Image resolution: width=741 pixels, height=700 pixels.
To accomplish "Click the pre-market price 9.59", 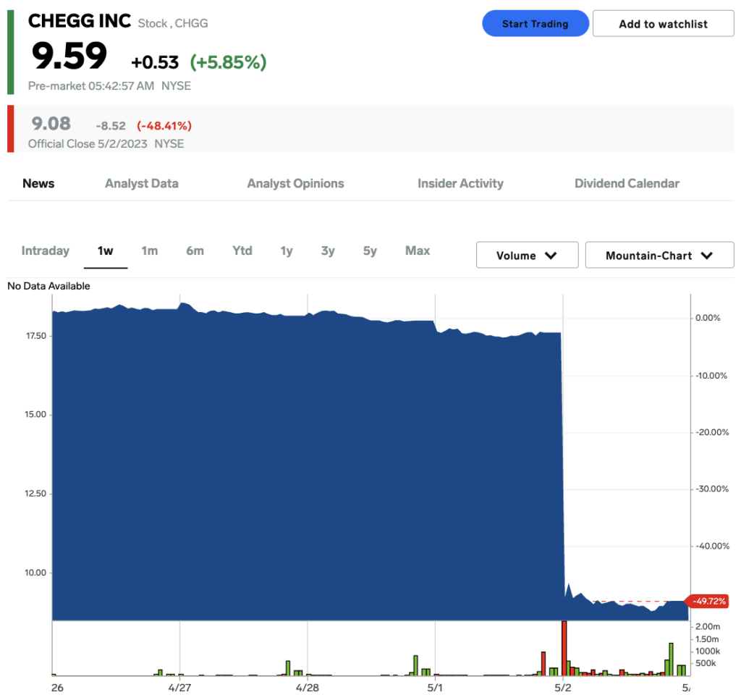I will (x=69, y=56).
